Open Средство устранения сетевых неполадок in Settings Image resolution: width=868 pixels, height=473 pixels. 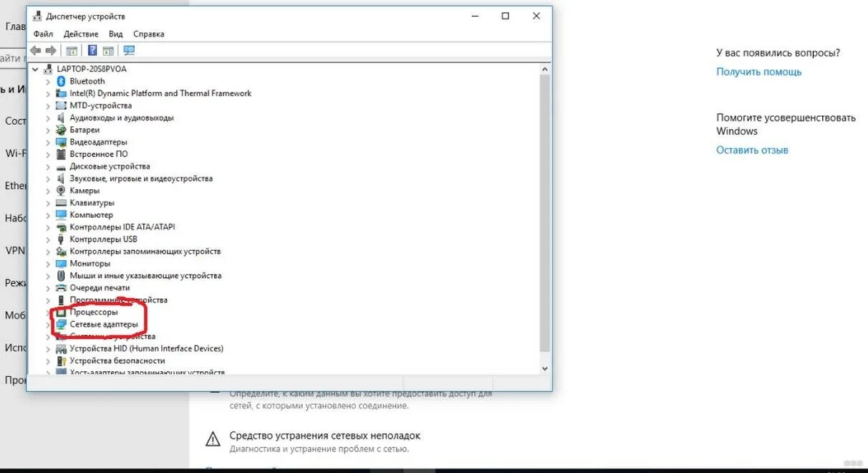pos(324,435)
